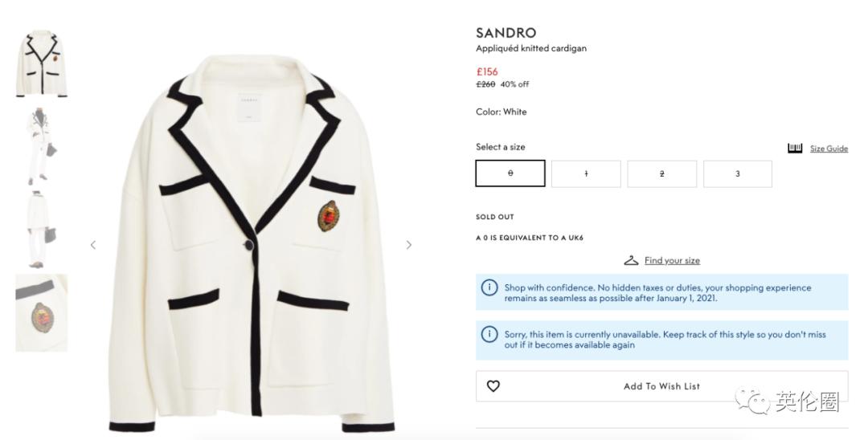Open the Find your size link
868x440 pixels.
tap(672, 260)
